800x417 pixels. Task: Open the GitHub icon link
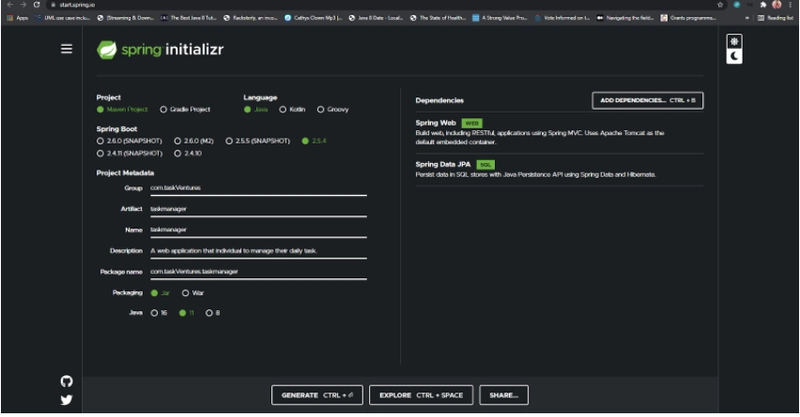66,381
